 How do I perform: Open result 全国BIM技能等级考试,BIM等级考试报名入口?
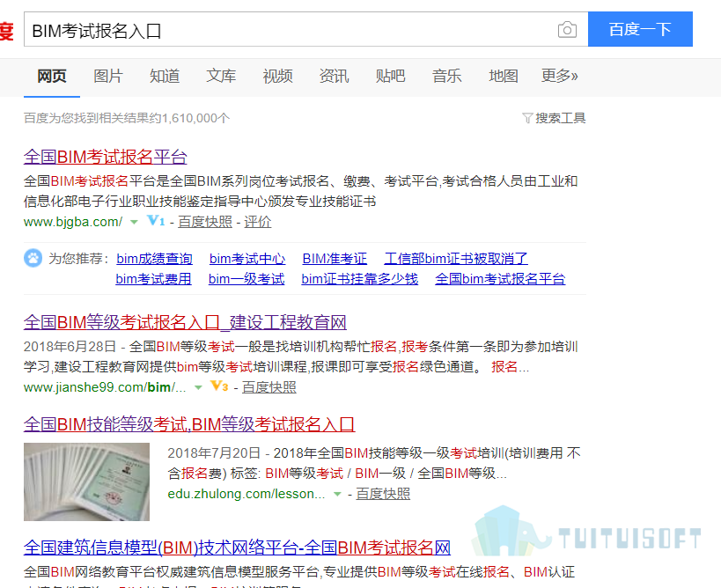coord(189,424)
